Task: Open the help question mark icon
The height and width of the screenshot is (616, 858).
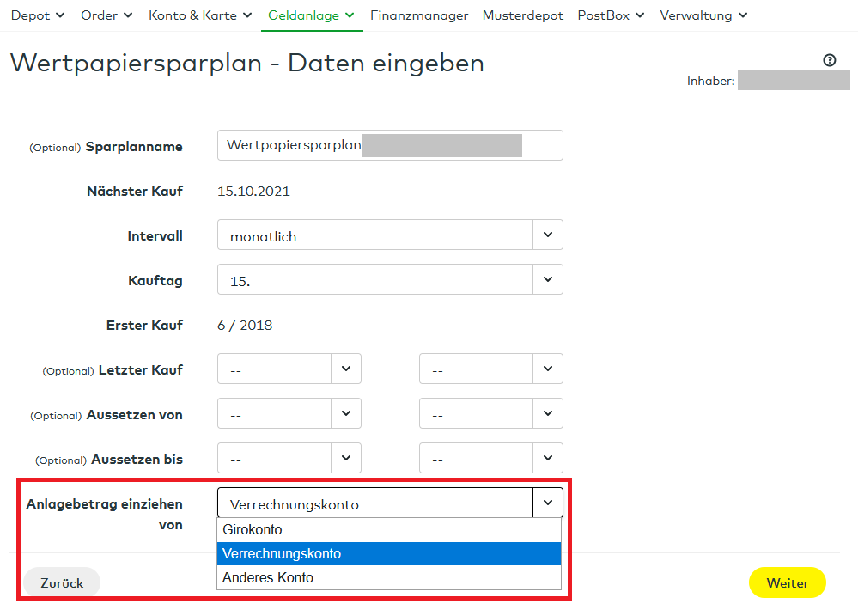Action: [829, 60]
